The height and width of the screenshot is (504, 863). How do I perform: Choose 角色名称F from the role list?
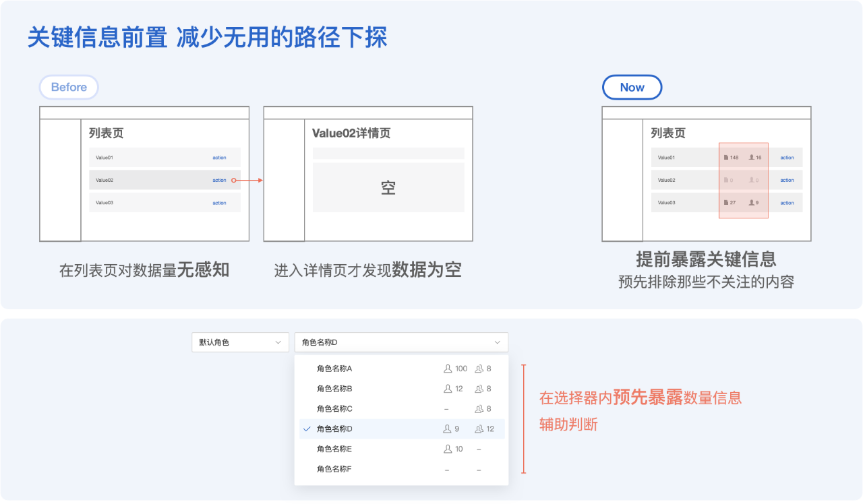(334, 469)
